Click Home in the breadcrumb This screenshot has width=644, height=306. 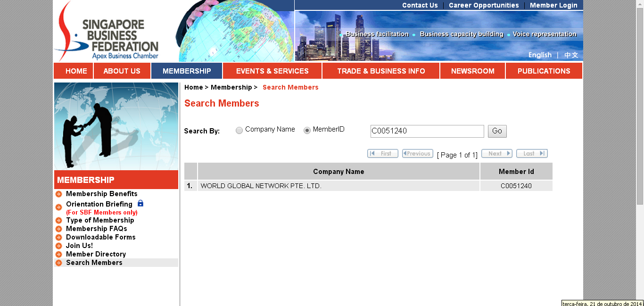(193, 87)
